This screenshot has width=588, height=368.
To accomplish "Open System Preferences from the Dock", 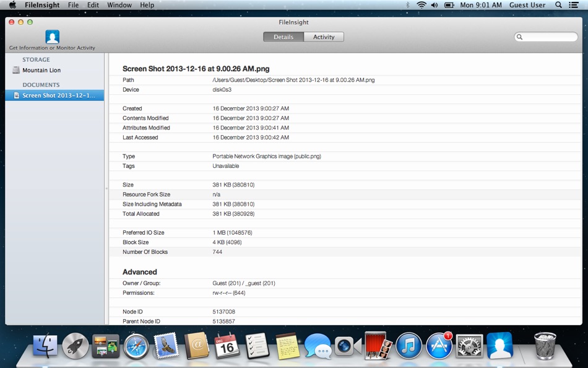I will 470,346.
